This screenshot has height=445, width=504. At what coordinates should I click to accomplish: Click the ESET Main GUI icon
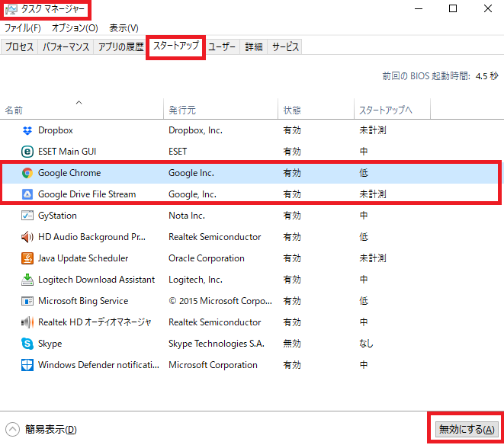[x=27, y=152]
